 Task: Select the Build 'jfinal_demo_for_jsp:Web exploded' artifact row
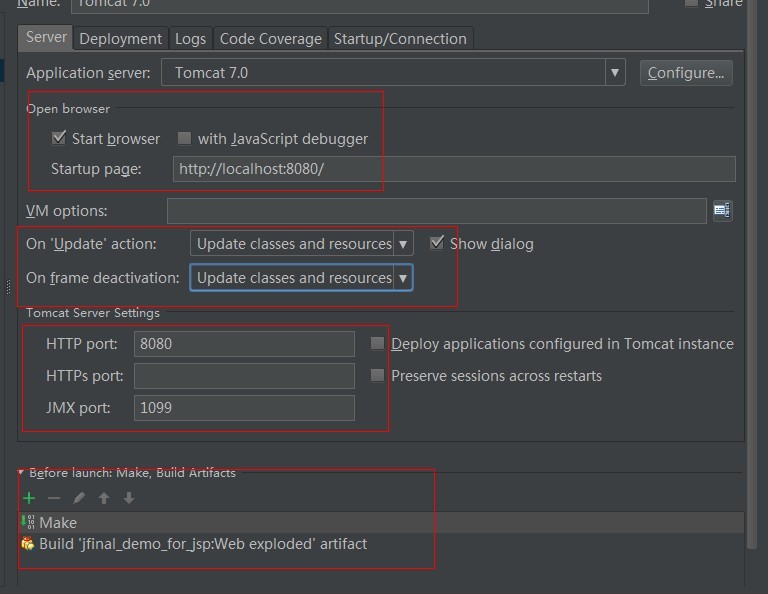coord(381,544)
